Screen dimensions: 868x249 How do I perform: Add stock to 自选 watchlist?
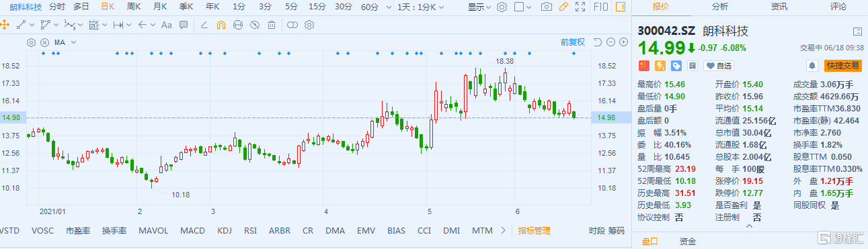pos(718,66)
